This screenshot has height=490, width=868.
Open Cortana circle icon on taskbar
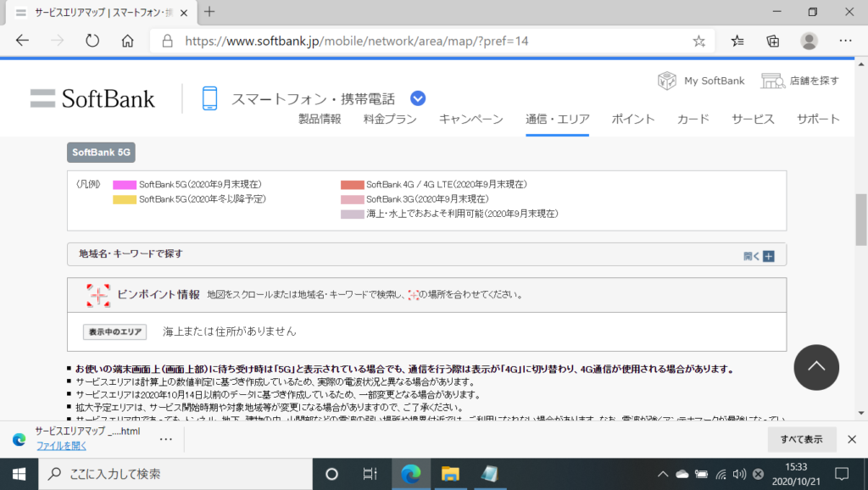pyautogui.click(x=331, y=474)
